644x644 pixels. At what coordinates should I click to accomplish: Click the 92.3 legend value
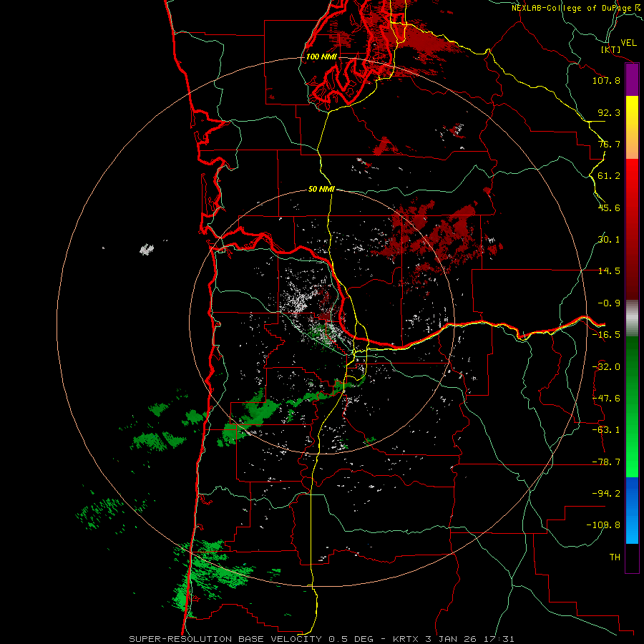pyautogui.click(x=609, y=112)
